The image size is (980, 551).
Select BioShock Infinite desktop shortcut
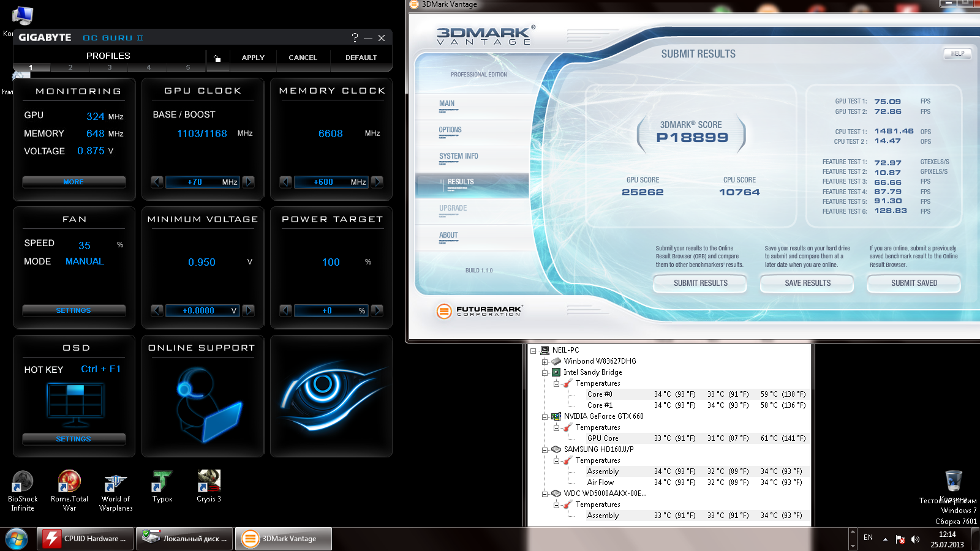coord(23,492)
